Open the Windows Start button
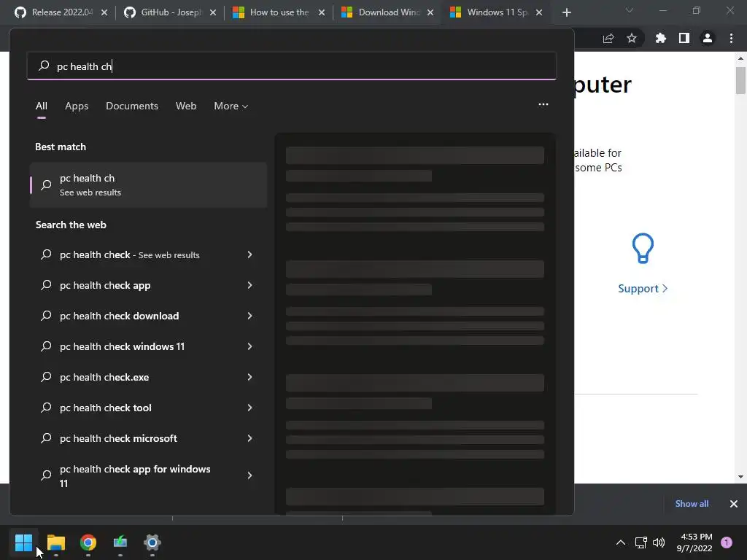Image resolution: width=747 pixels, height=560 pixels. (23, 542)
